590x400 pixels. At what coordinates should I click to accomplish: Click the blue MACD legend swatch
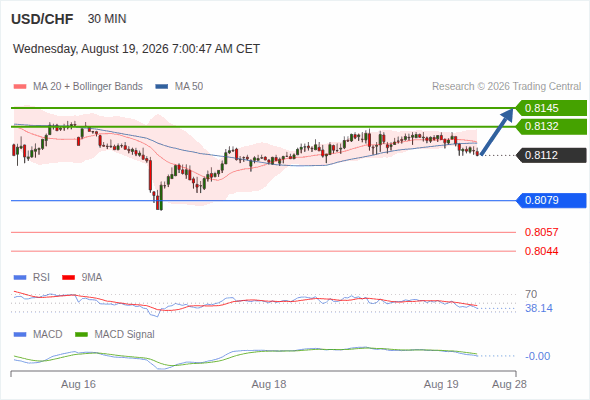point(20,335)
